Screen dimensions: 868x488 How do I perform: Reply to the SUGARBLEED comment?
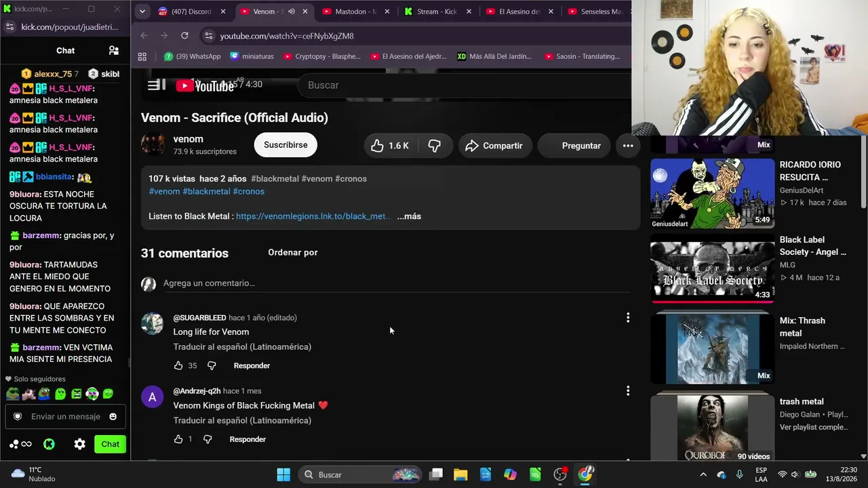tap(252, 365)
